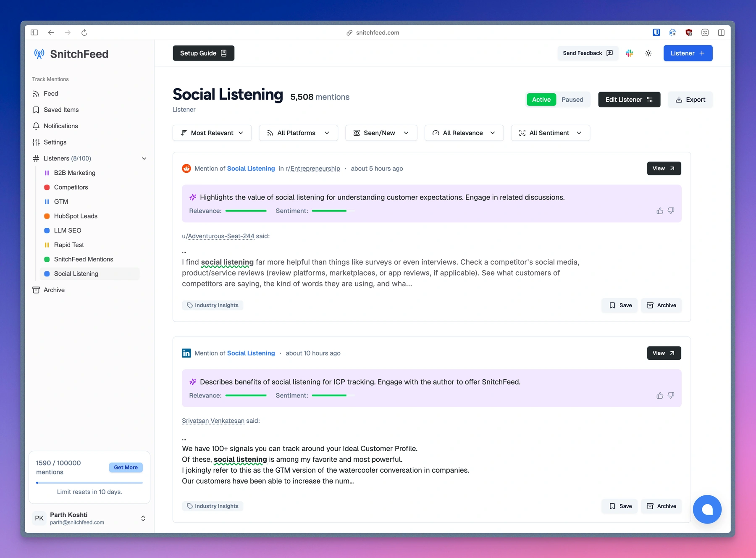Open the Bitwarden extension icon
Screen dimensions: 756x558
point(656,32)
